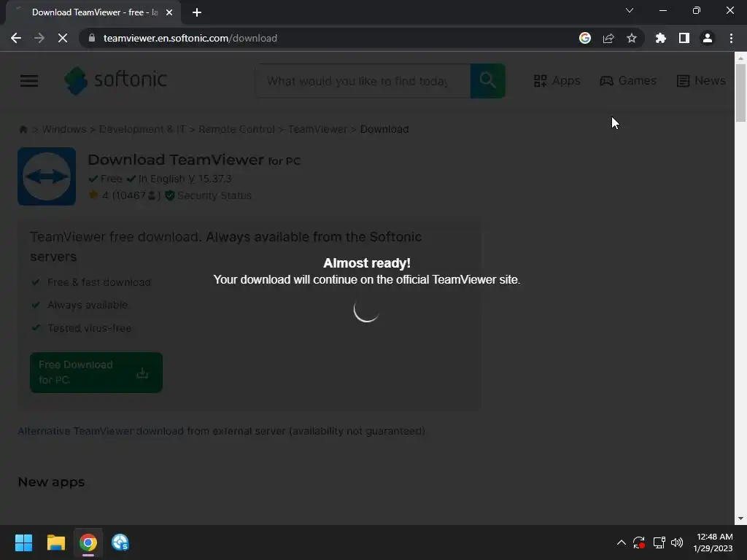Screen dimensions: 747x560
Task: Click the scrollbar down arrow
Action: 740,518
